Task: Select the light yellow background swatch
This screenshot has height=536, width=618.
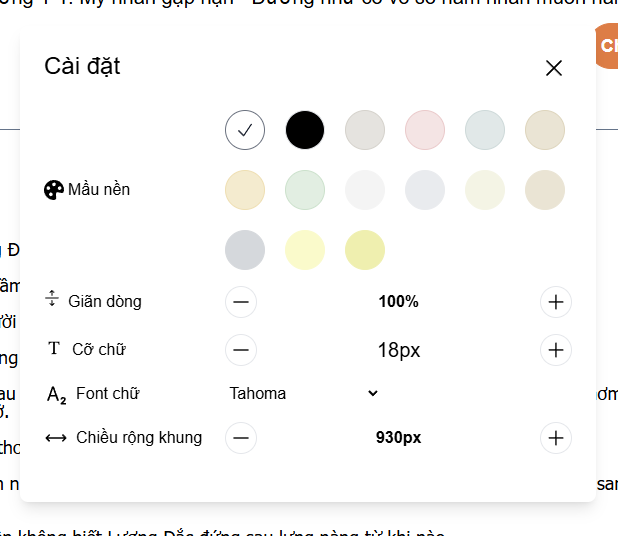Action: (305, 250)
